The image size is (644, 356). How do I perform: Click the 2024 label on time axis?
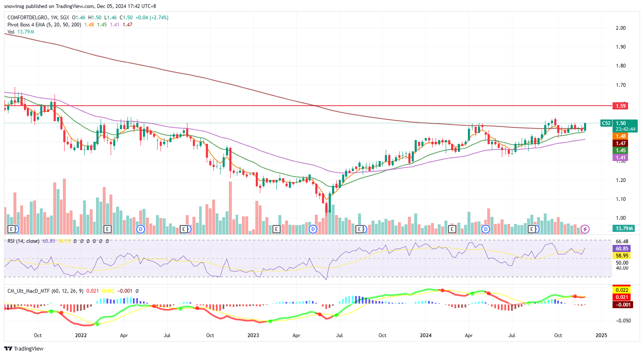[426, 335]
